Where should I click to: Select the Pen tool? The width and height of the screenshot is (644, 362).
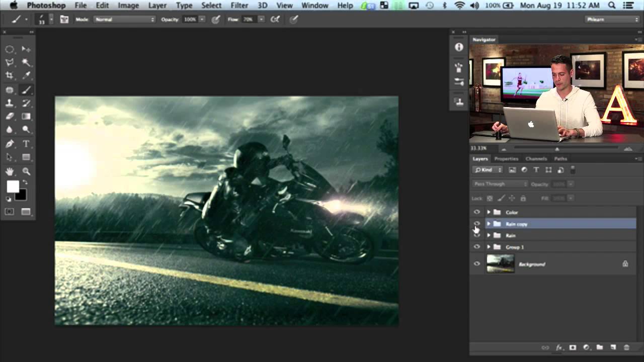[10, 144]
